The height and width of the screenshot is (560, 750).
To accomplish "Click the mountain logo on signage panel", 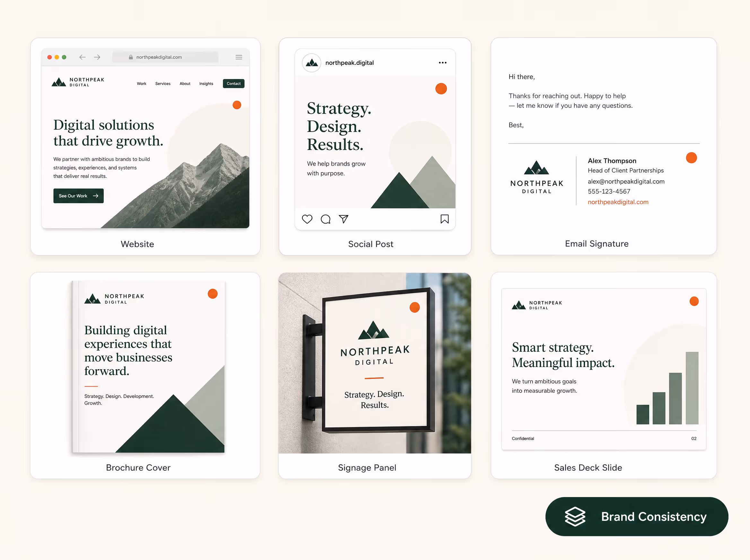I will (373, 330).
